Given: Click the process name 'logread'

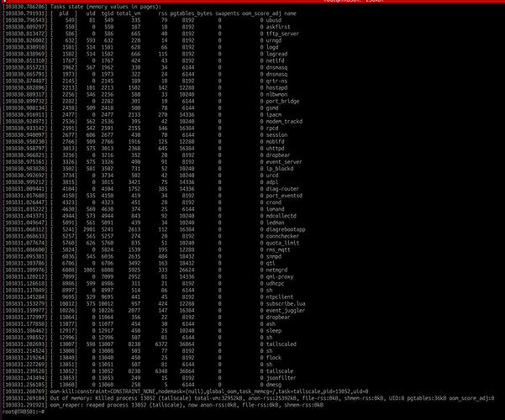Looking at the screenshot, I should pos(276,54).
